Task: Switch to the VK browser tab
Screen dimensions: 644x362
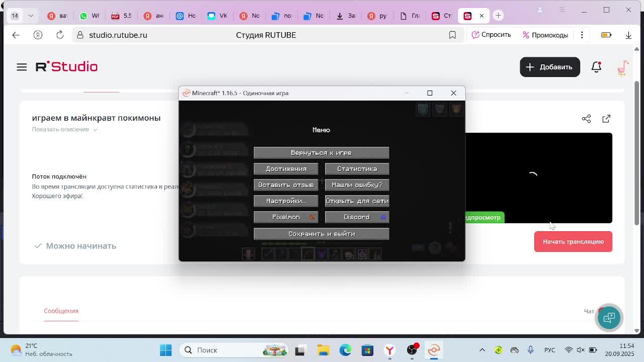Action: [x=217, y=16]
